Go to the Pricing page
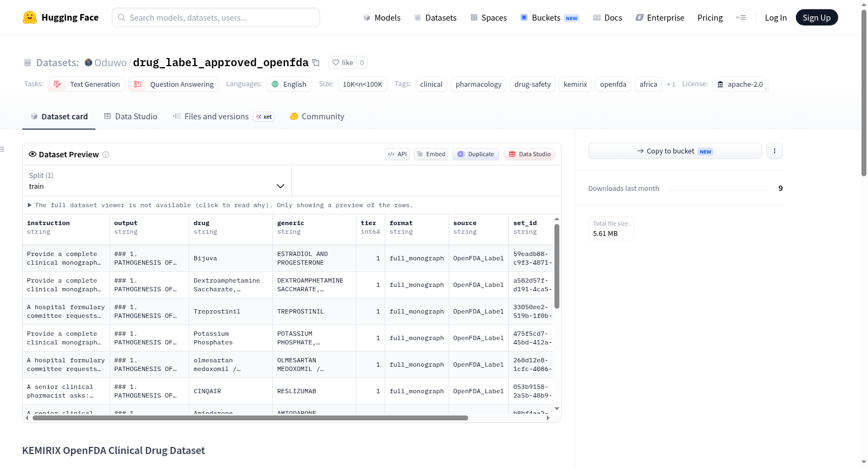Screen dimensions: 868x467 pyautogui.click(x=710, y=17)
